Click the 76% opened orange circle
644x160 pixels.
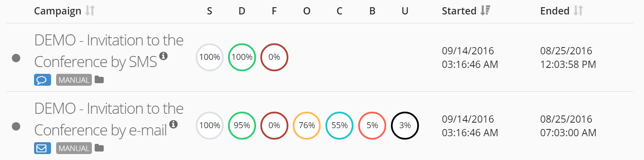pos(307,126)
